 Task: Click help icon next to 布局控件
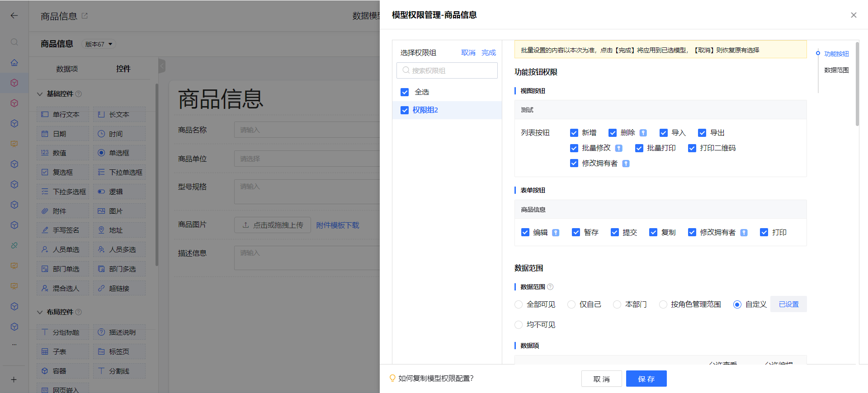[x=79, y=312]
